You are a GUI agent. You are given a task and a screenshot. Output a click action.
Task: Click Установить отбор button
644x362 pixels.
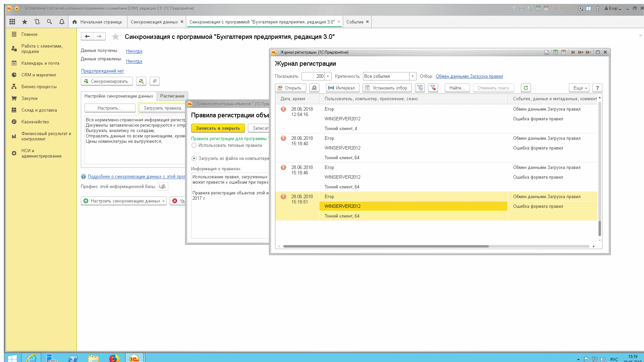(387, 88)
